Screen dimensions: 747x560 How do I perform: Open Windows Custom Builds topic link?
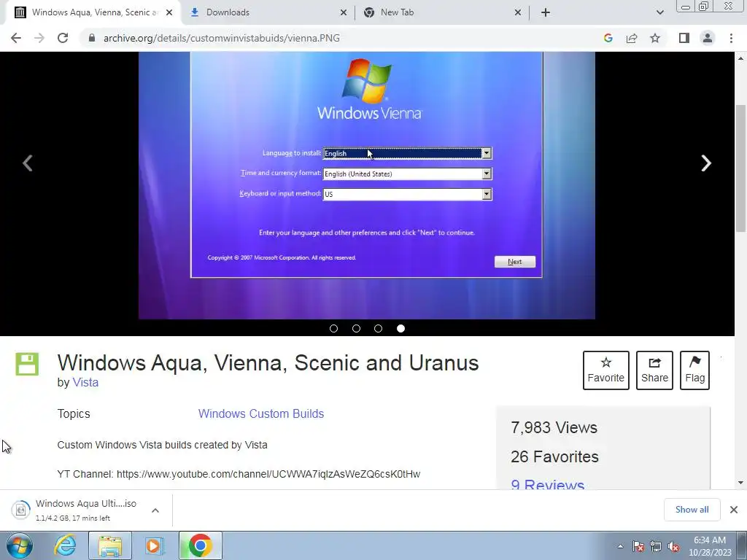point(261,414)
